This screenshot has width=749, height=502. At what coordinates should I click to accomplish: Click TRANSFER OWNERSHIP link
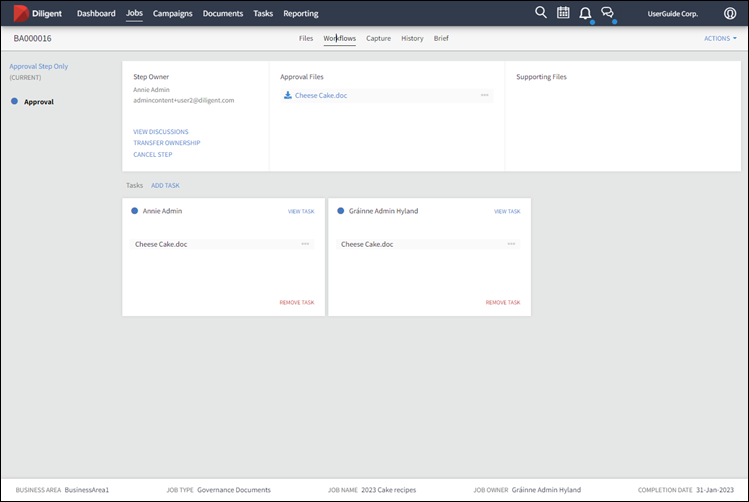tap(166, 143)
